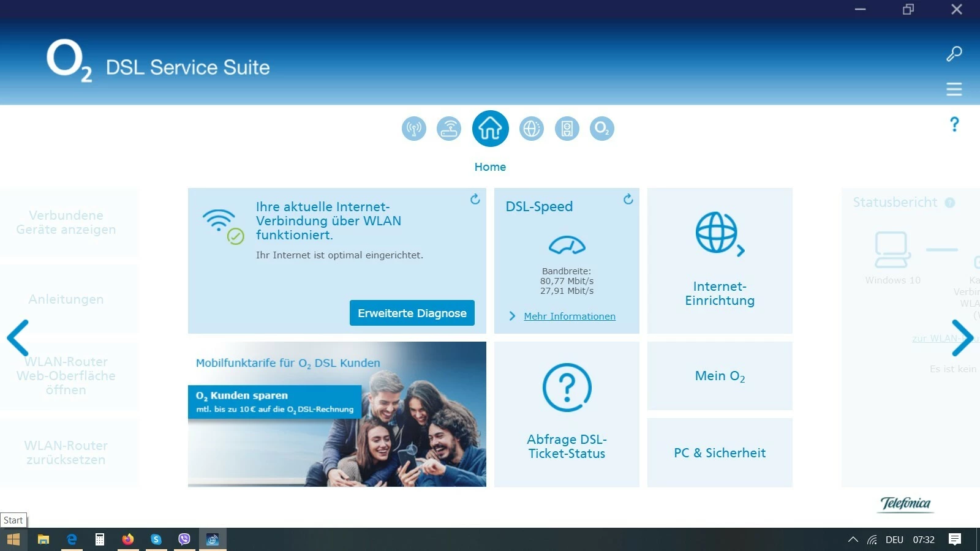Launch Microsoft Edge from taskbar

72,539
